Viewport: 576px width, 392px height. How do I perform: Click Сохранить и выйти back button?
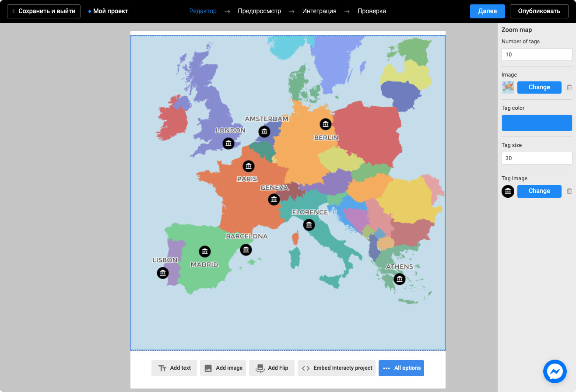[x=44, y=11]
